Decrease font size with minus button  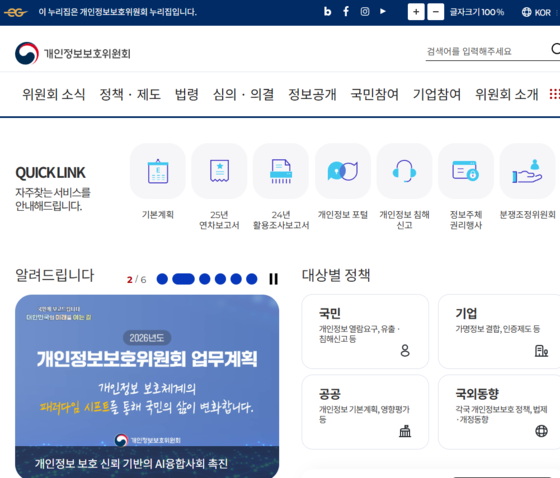coord(436,12)
